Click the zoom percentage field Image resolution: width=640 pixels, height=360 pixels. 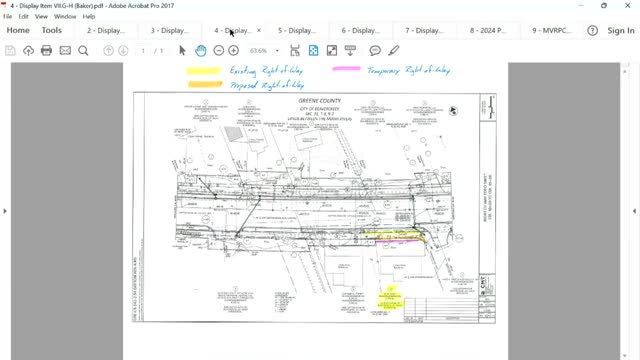[x=258, y=51]
